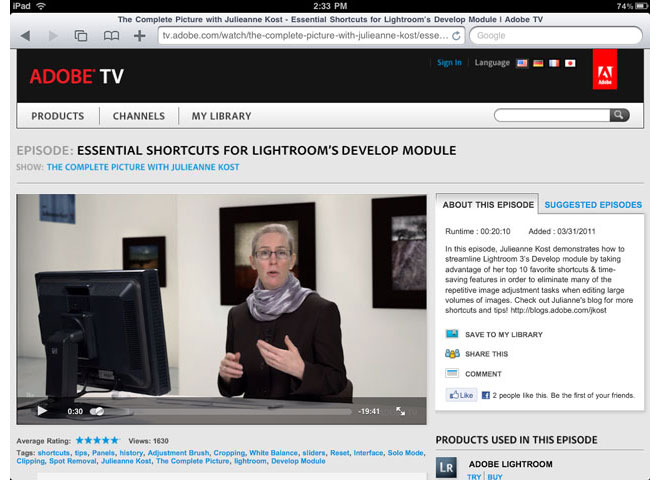Click the Comment icon

coord(452,373)
